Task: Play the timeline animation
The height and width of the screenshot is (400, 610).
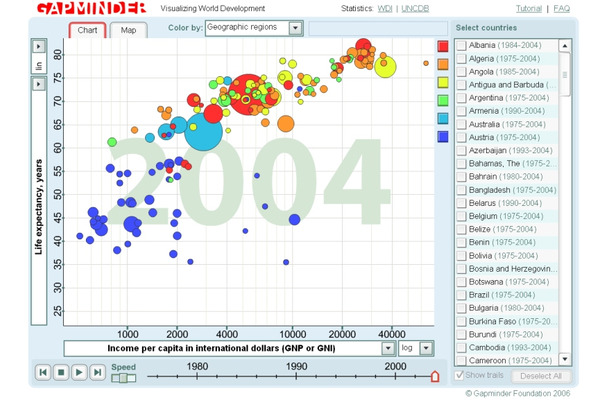Action: 79,372
